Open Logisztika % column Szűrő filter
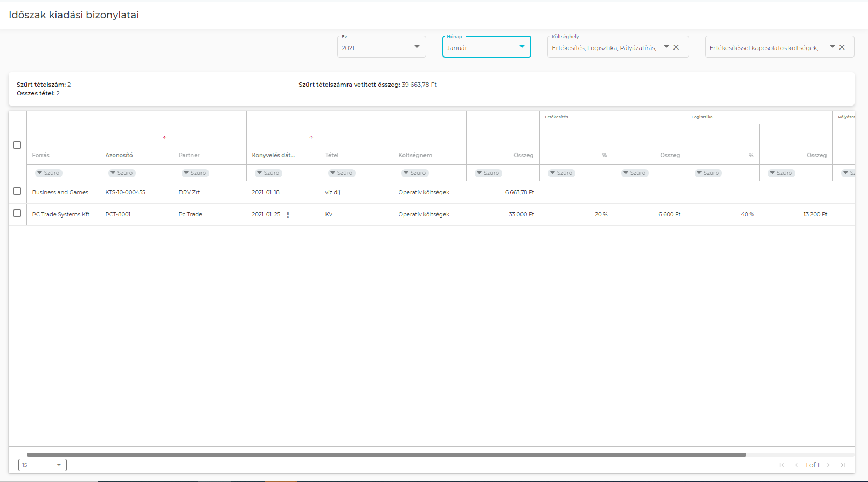Image resolution: width=868 pixels, height=482 pixels. tap(708, 173)
